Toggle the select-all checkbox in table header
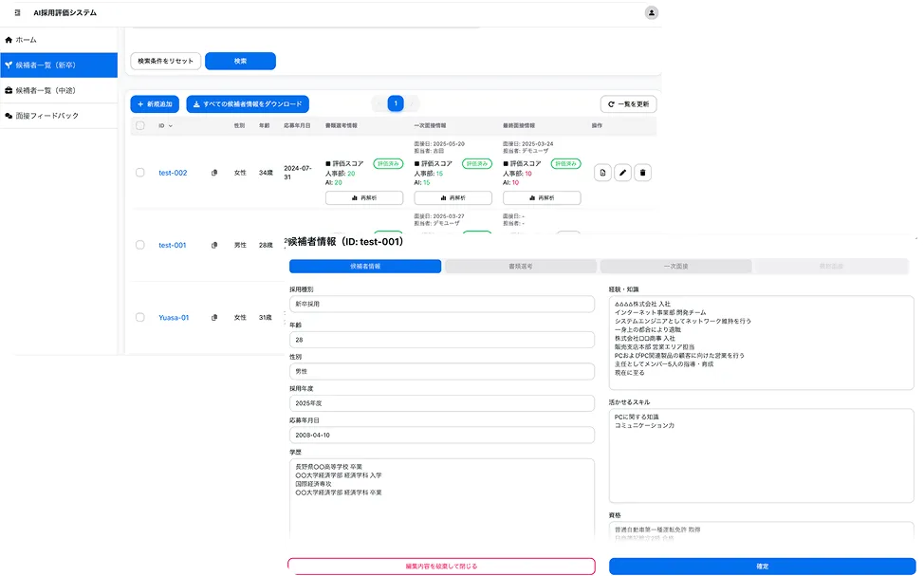The height and width of the screenshot is (576, 924). coord(140,125)
